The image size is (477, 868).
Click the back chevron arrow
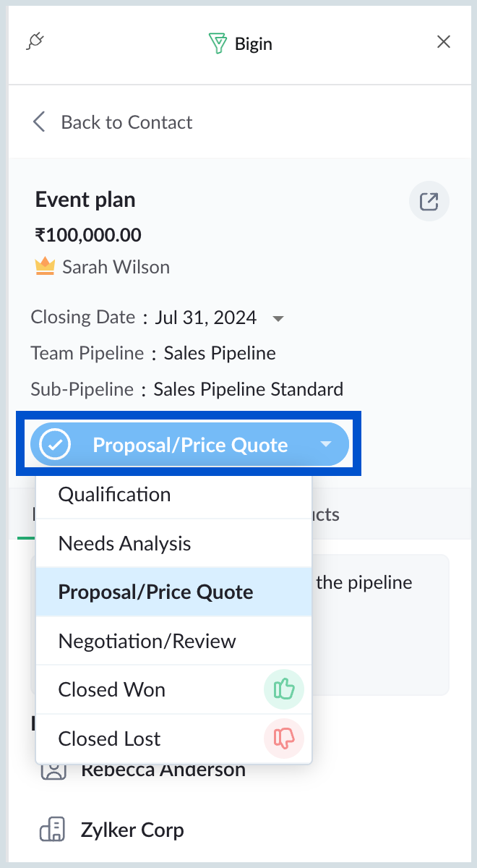click(39, 122)
